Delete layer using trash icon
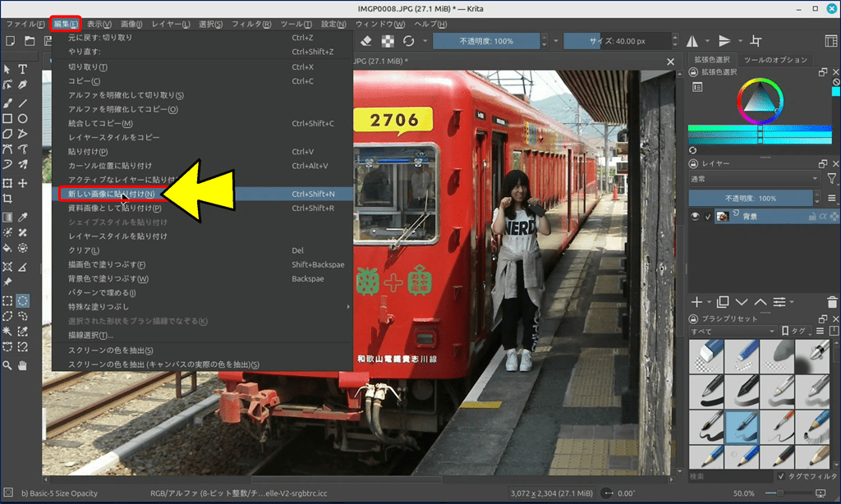This screenshot has width=841, height=504. pyautogui.click(x=833, y=302)
